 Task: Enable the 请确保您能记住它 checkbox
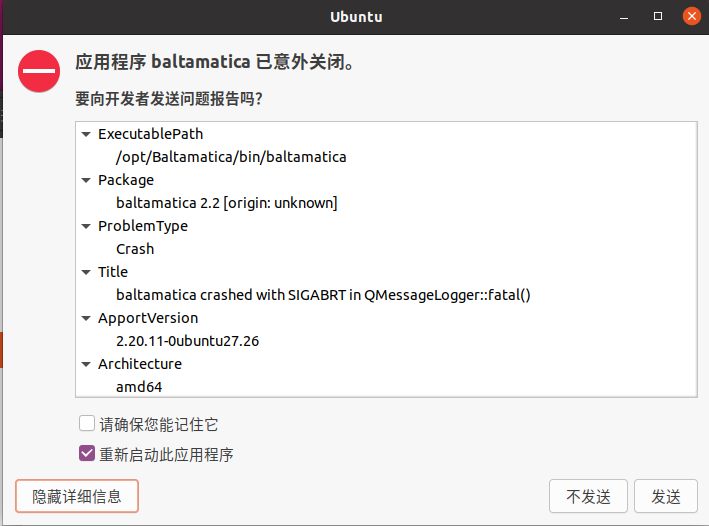tap(87, 424)
